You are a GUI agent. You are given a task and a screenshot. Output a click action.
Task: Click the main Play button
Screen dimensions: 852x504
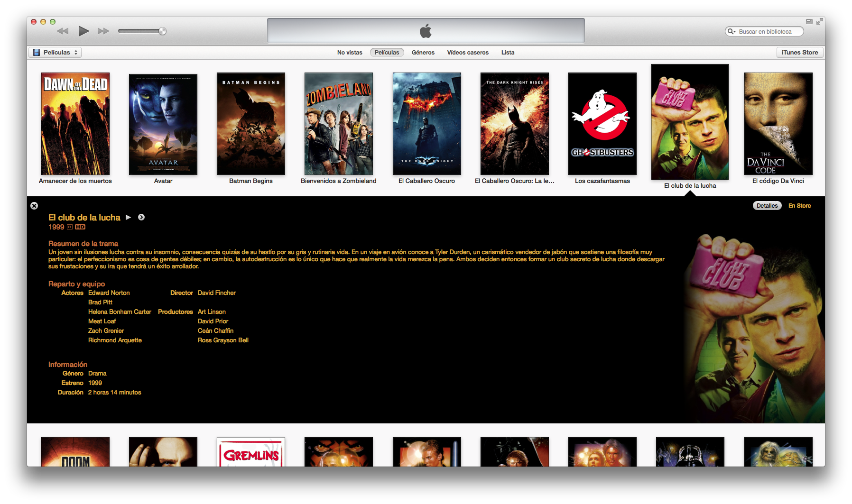pos(83,31)
